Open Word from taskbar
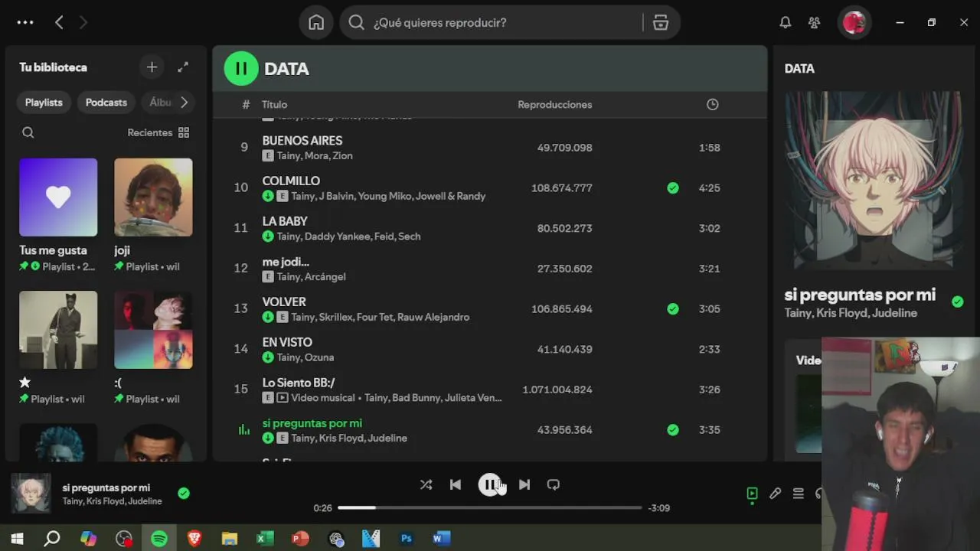Screen dimensions: 980x551 (441, 539)
